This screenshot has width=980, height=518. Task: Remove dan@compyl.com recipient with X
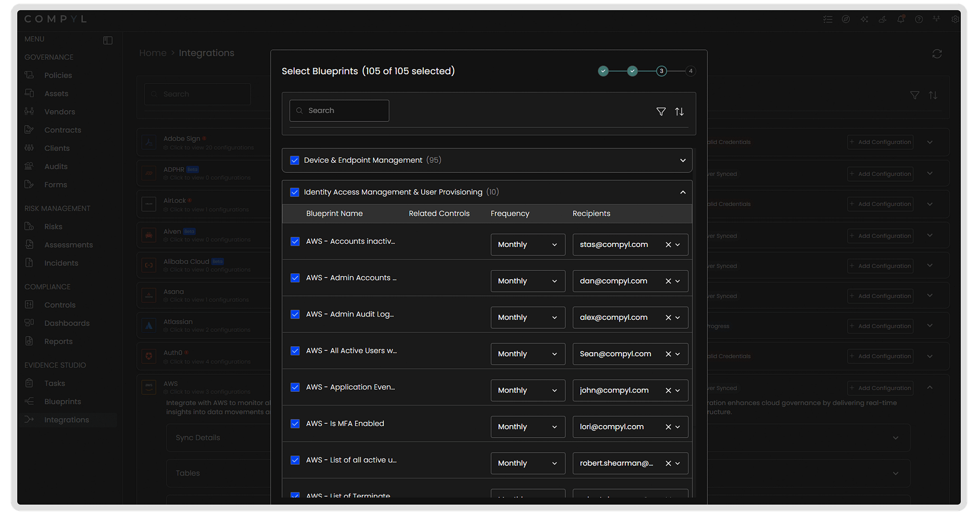click(668, 281)
